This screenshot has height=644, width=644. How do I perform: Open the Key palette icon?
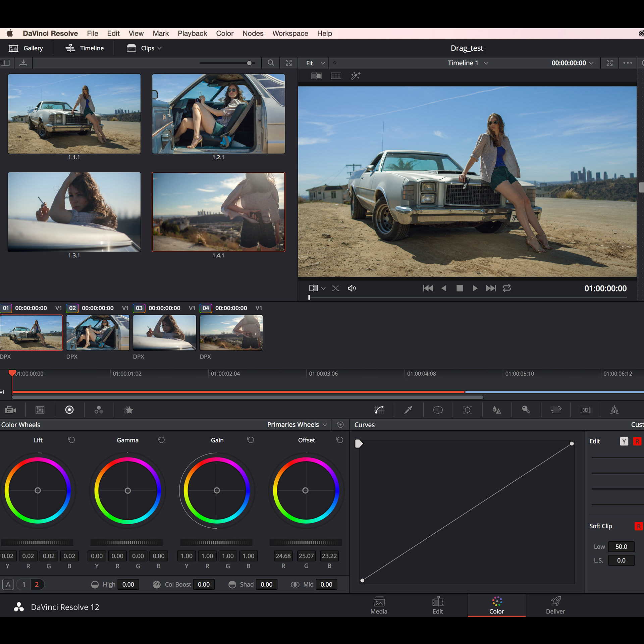tap(526, 410)
